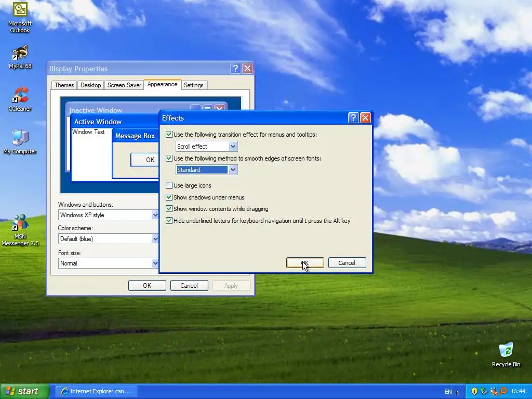Image resolution: width=532 pixels, height=399 pixels.
Task: Open the Scroll effect dropdown
Action: click(x=207, y=146)
